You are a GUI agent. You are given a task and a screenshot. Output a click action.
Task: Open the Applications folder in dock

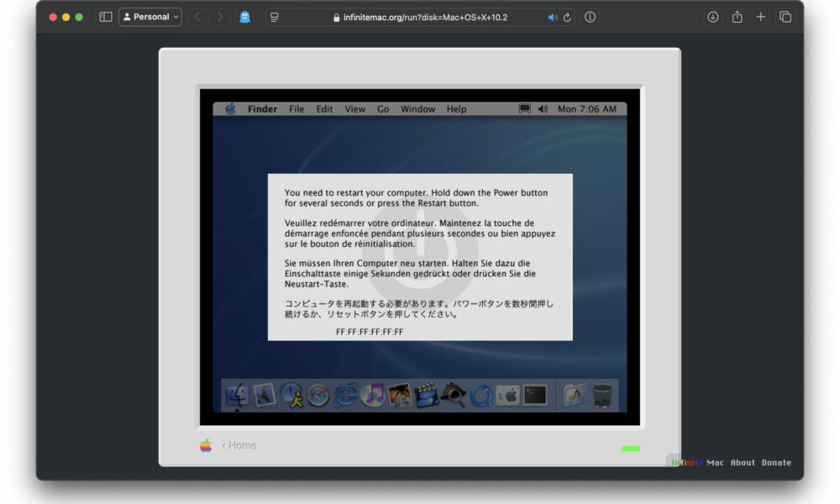pyautogui.click(x=575, y=396)
